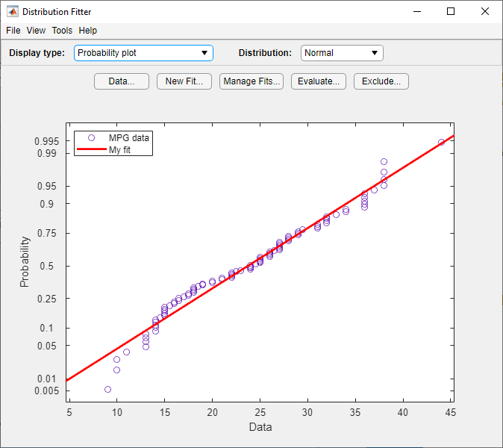Click the Evaluate... button
Image resolution: width=503 pixels, height=448 pixels.
(x=319, y=81)
